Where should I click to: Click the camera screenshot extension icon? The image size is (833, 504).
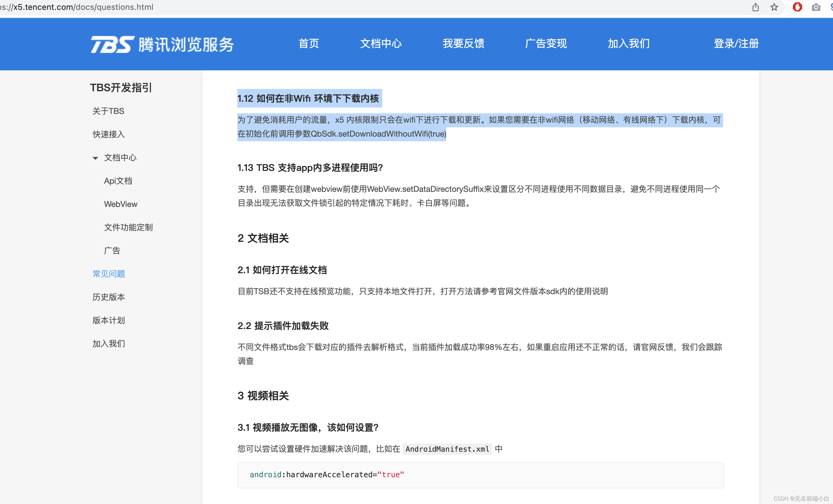pyautogui.click(x=816, y=7)
